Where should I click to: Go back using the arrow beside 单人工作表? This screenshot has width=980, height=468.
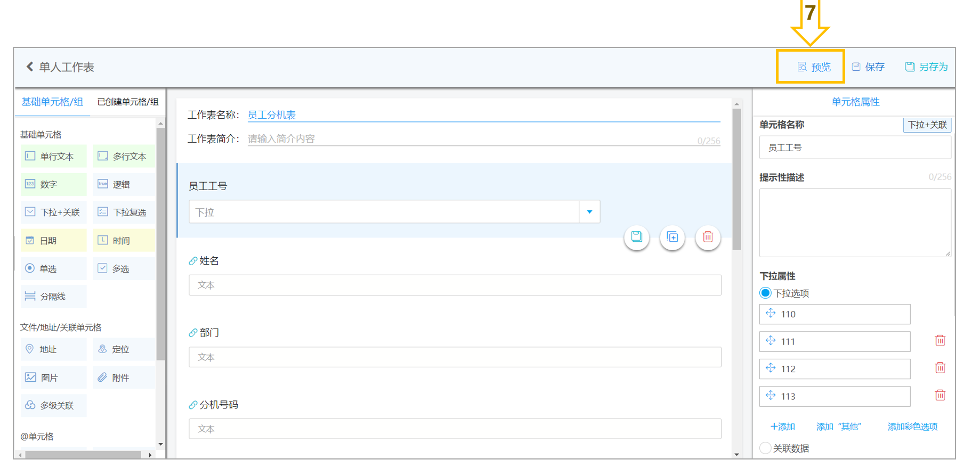(30, 67)
